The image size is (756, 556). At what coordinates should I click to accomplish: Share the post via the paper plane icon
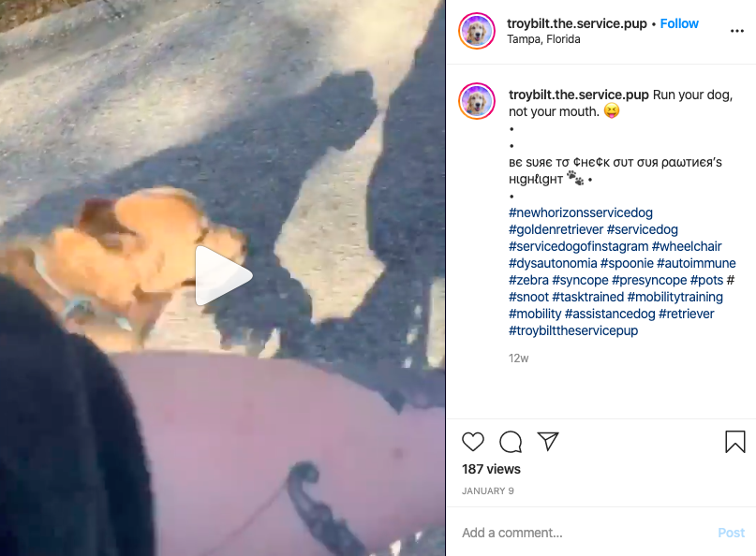tap(548, 441)
